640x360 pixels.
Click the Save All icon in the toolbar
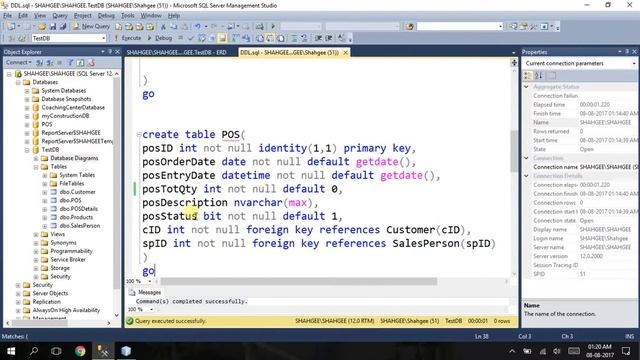62,27
